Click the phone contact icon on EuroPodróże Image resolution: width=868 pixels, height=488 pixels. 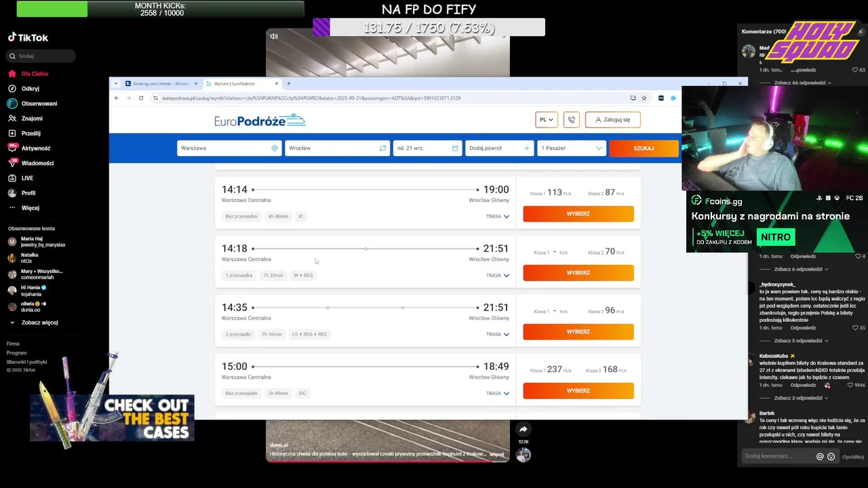pyautogui.click(x=572, y=119)
